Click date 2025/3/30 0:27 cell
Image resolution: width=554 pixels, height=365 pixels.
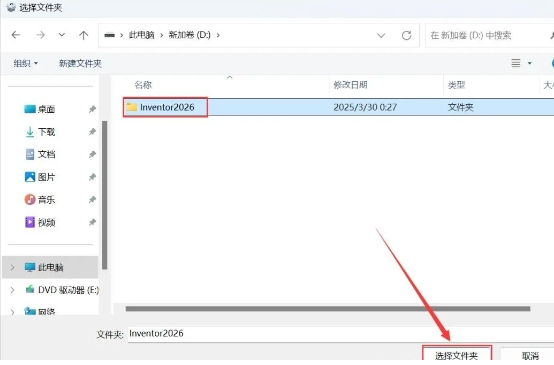tap(365, 107)
